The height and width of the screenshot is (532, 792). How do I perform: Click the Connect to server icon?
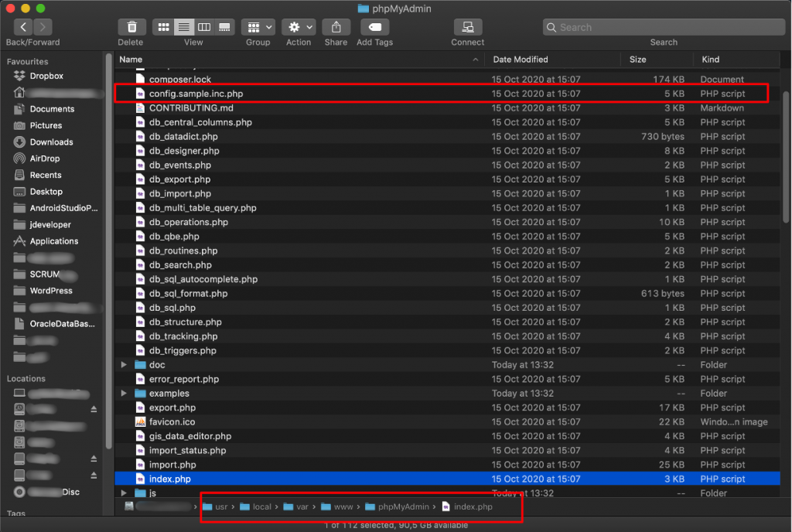(468, 27)
